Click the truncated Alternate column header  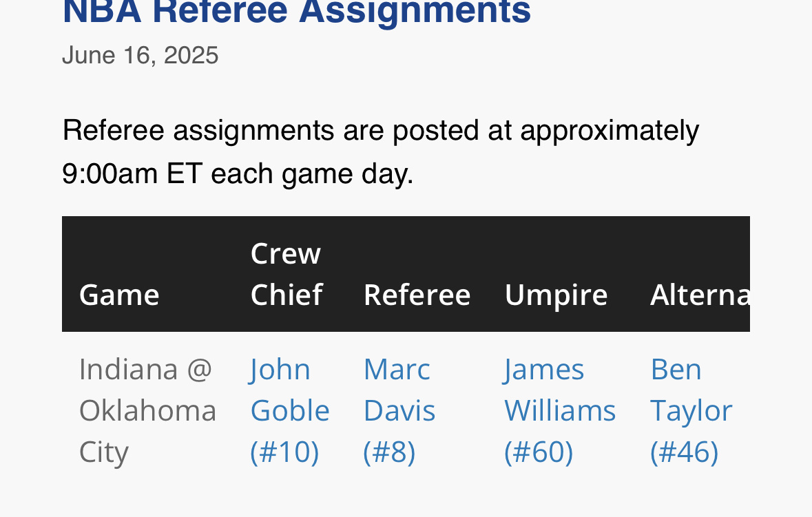(x=700, y=295)
